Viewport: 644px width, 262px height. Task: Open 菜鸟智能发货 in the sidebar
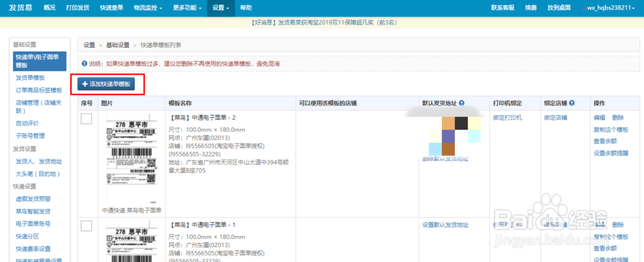[33, 212]
